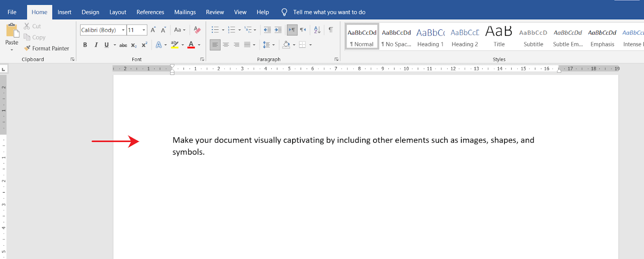
Task: Switch to the Mailings tab
Action: [185, 12]
